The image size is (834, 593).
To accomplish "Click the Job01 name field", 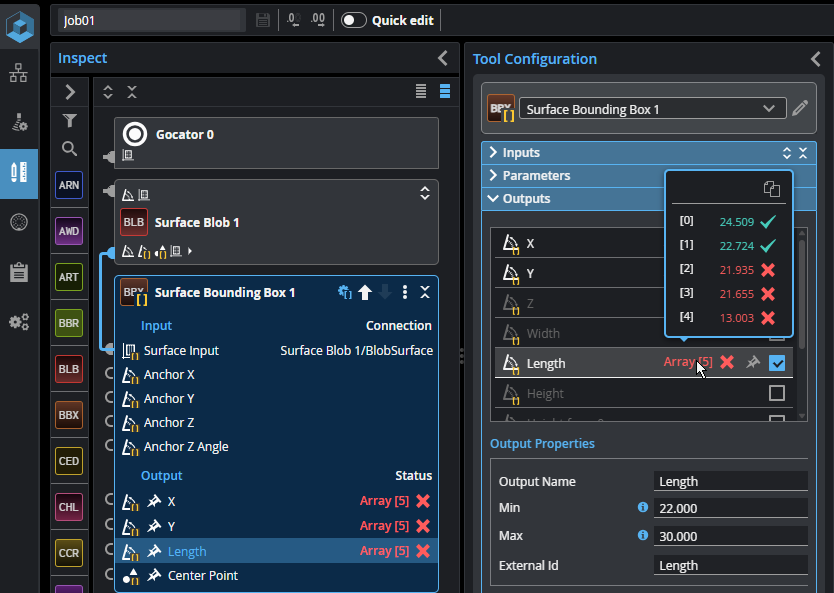I will pos(150,20).
